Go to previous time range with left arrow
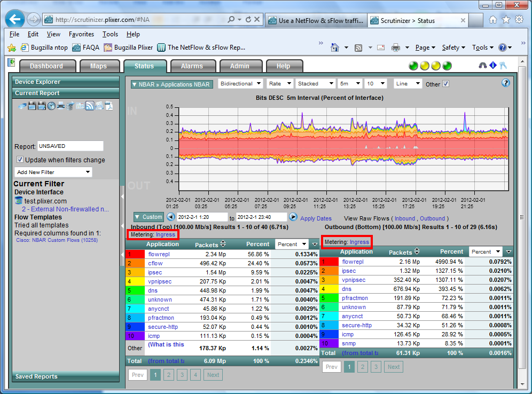The image size is (532, 394). pos(171,217)
